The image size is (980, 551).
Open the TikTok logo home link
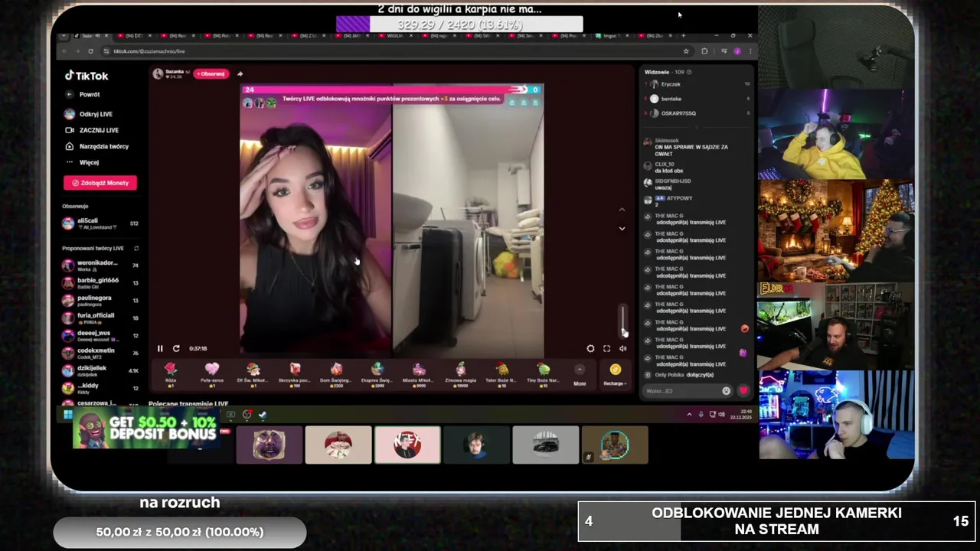point(87,76)
